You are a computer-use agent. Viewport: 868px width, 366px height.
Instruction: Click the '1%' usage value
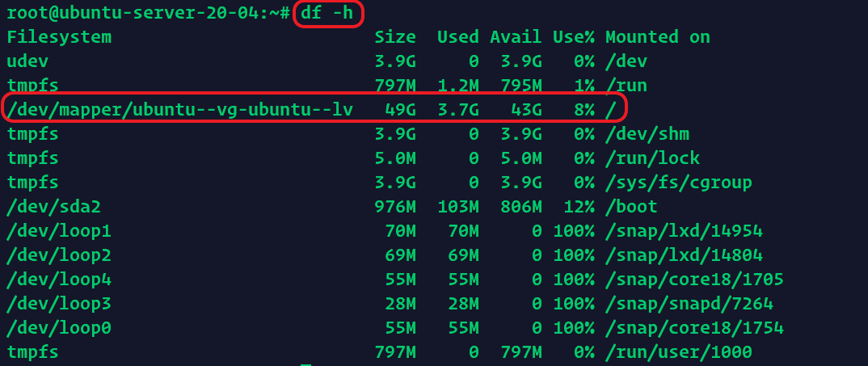point(584,86)
